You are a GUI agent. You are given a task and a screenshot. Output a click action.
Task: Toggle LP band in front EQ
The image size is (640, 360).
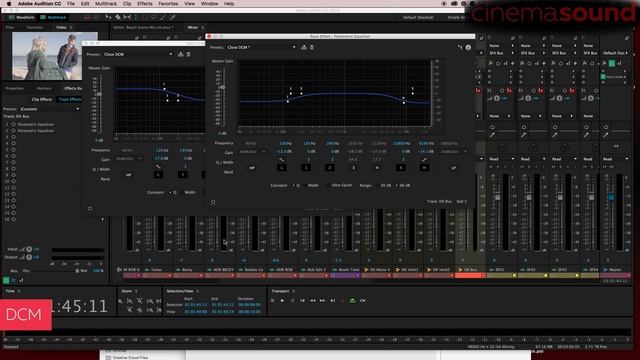pos(453,168)
